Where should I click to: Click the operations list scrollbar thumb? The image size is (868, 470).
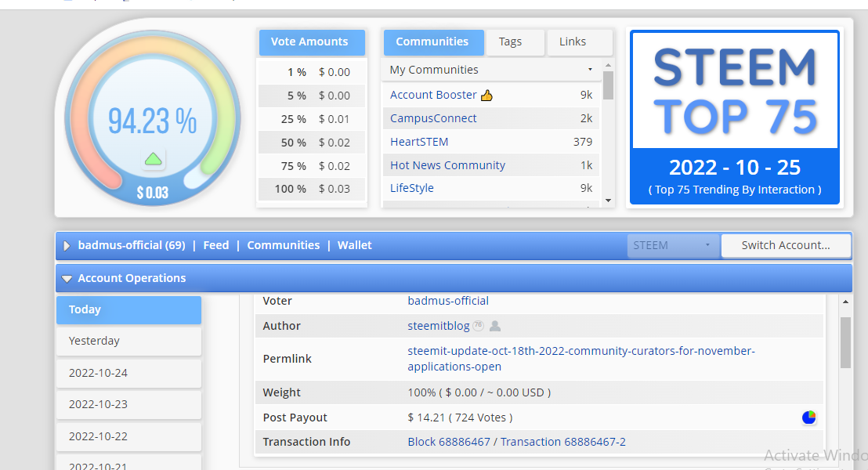(845, 342)
